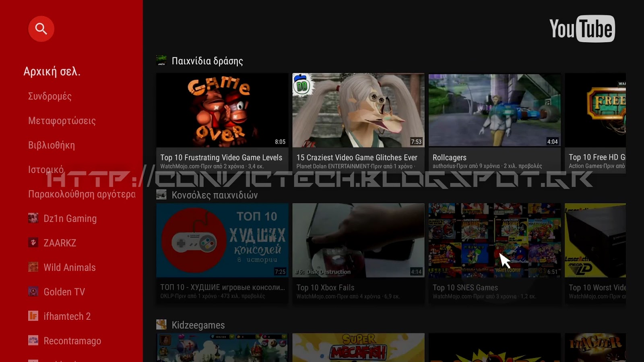Play the ТОП 10 ХУДШИХ консолей thumbnail
644x362 pixels.
click(x=222, y=240)
